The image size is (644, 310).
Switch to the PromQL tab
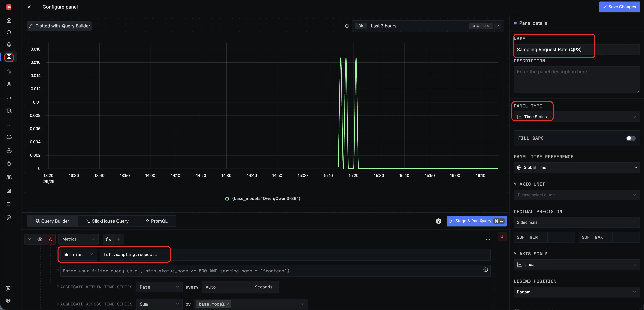156,221
